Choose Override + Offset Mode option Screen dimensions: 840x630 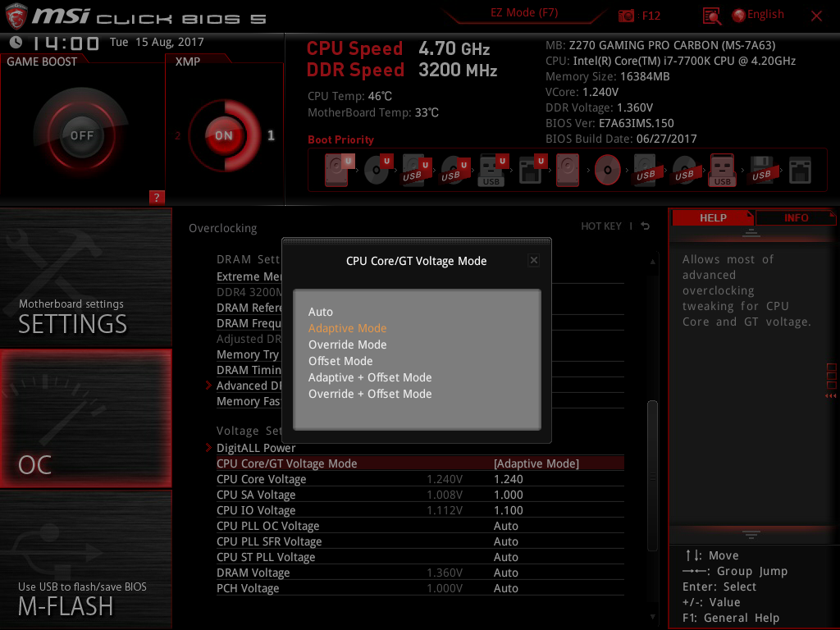tap(370, 395)
